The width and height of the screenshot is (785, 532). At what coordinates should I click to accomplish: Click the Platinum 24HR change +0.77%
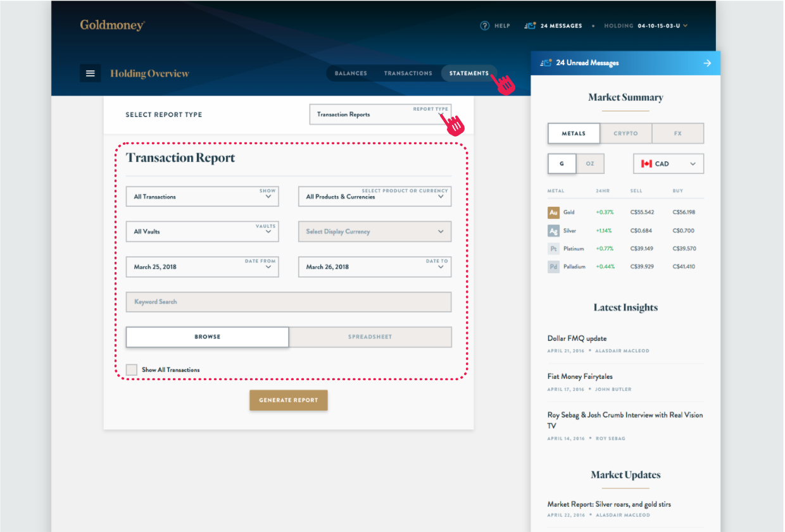[605, 249]
